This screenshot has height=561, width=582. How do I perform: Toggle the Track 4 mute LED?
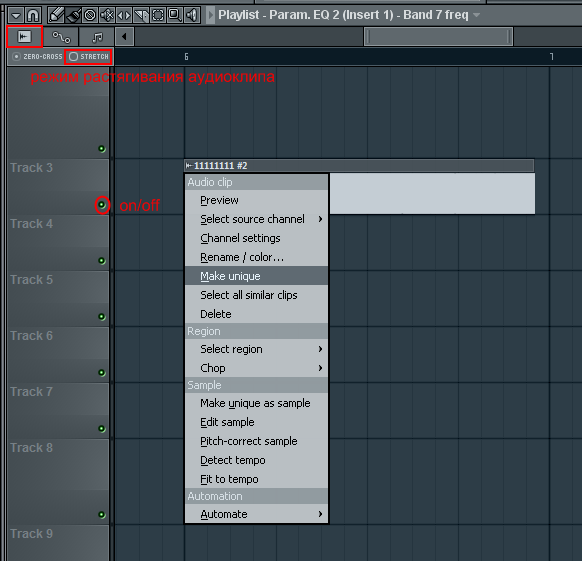point(102,261)
